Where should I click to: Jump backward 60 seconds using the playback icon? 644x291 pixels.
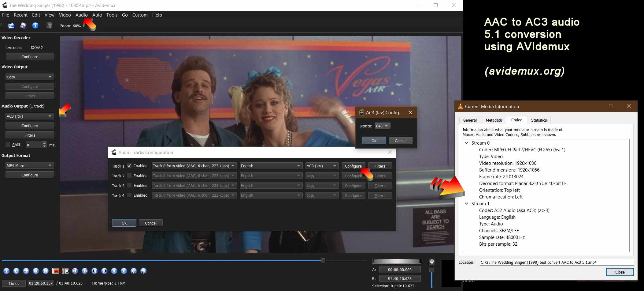tap(134, 271)
